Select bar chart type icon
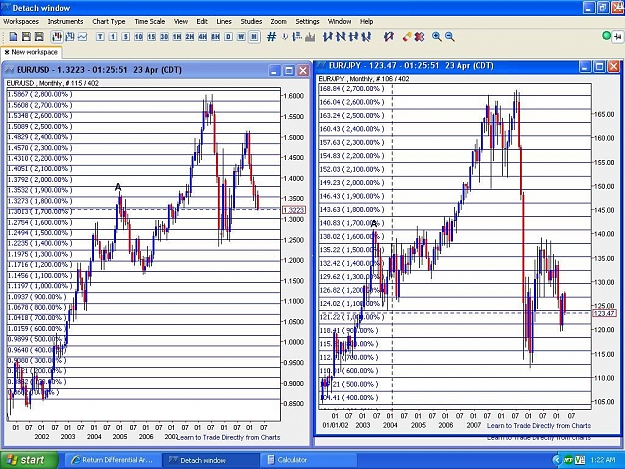Screen dimensions: 625x469 click(x=70, y=37)
